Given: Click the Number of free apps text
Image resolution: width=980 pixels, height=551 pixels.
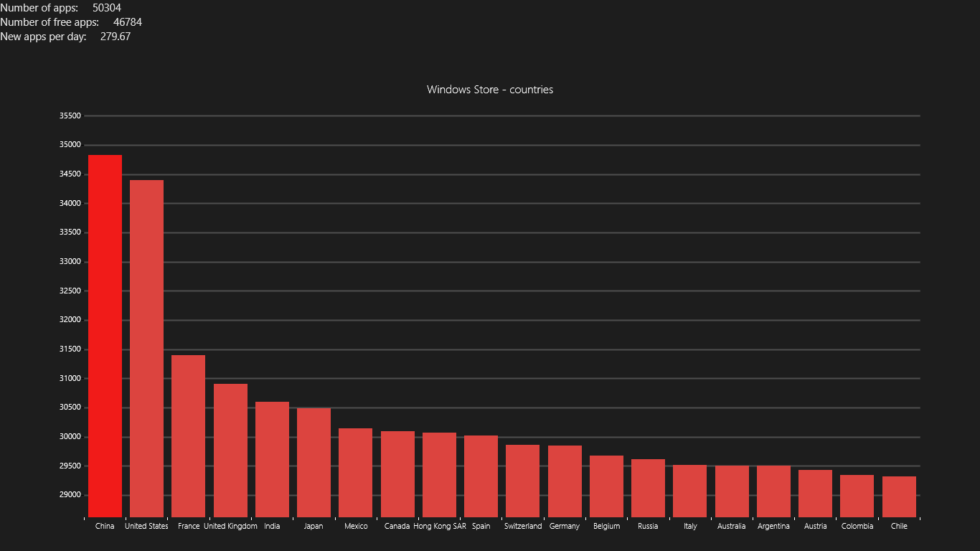Looking at the screenshot, I should [x=50, y=22].
